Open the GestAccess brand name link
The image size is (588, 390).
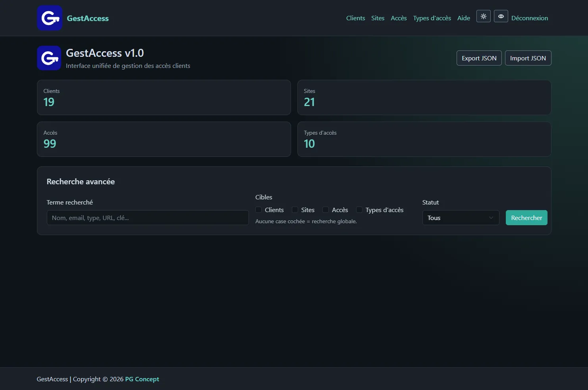[x=88, y=18]
